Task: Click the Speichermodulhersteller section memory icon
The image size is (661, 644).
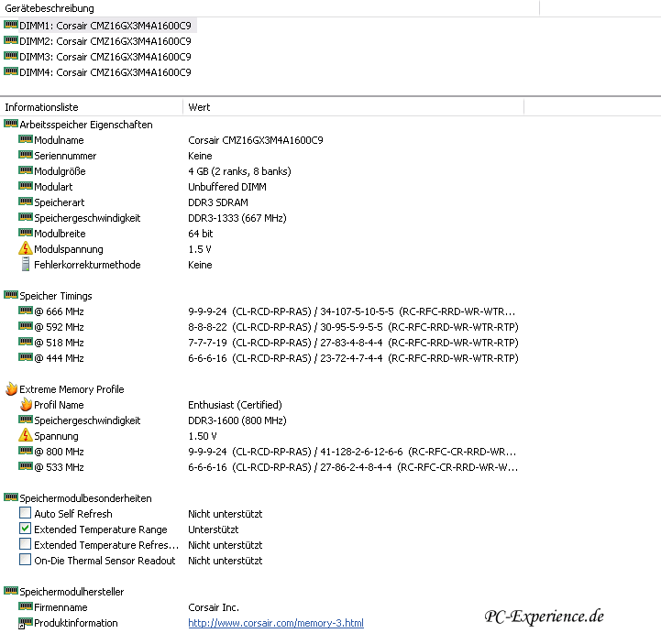Action: point(11,592)
